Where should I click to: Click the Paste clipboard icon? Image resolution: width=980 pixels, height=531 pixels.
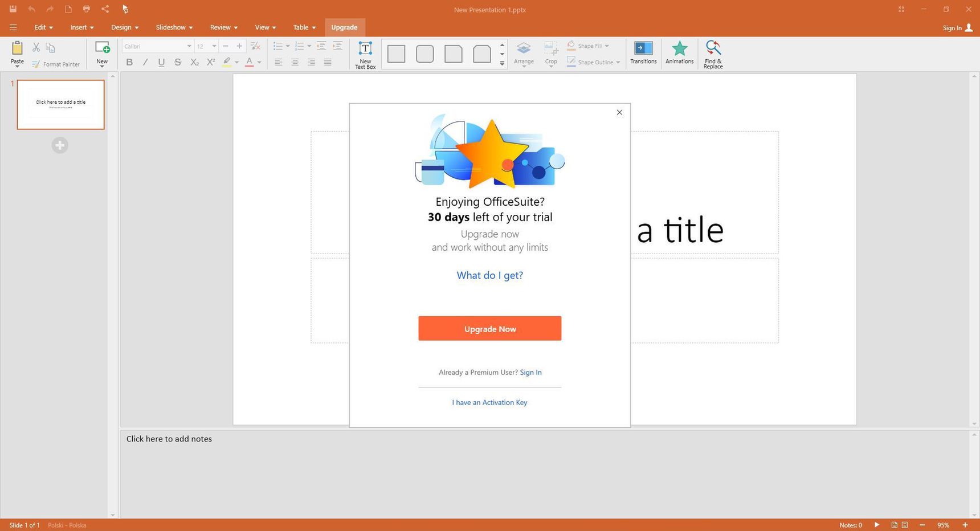[x=17, y=48]
